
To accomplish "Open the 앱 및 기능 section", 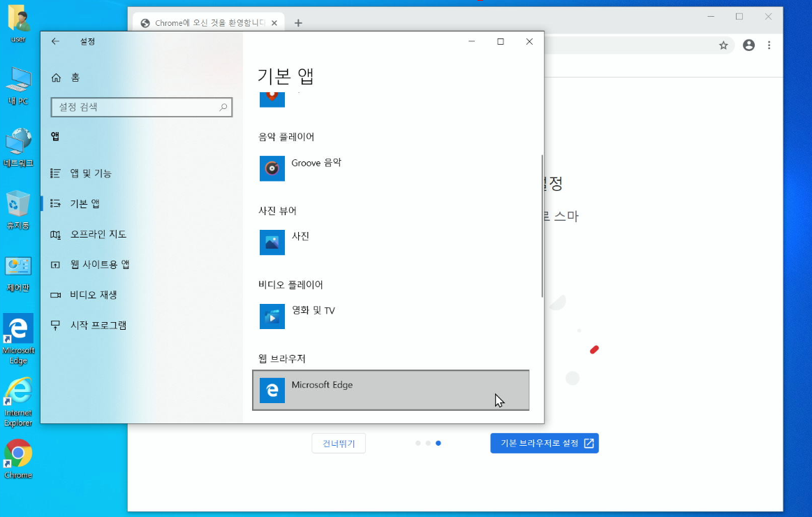I will click(x=81, y=173).
